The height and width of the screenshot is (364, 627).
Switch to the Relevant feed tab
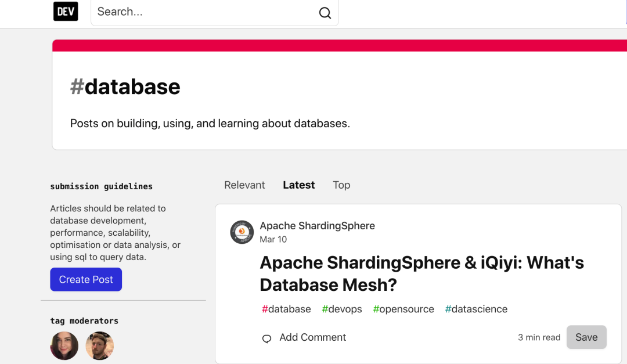pos(244,185)
